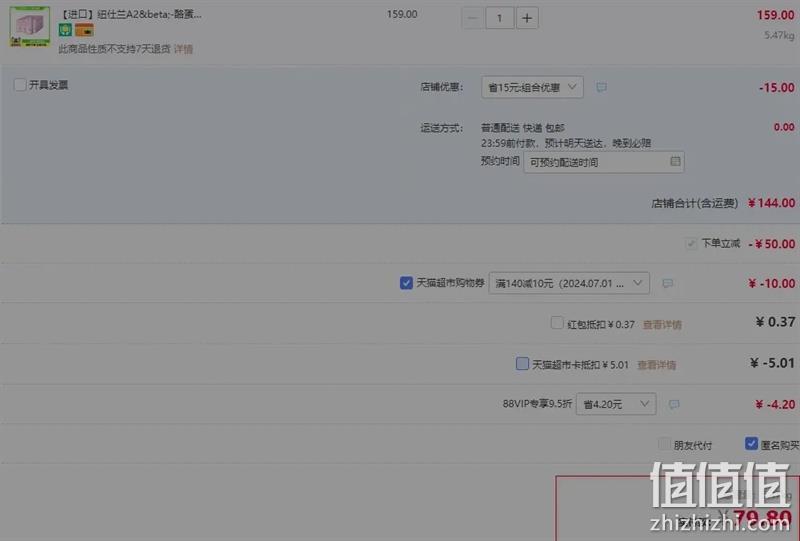800x541 pixels.
Task: Uncheck the 天猫超市购物券 coupon checkbox
Action: (x=406, y=283)
